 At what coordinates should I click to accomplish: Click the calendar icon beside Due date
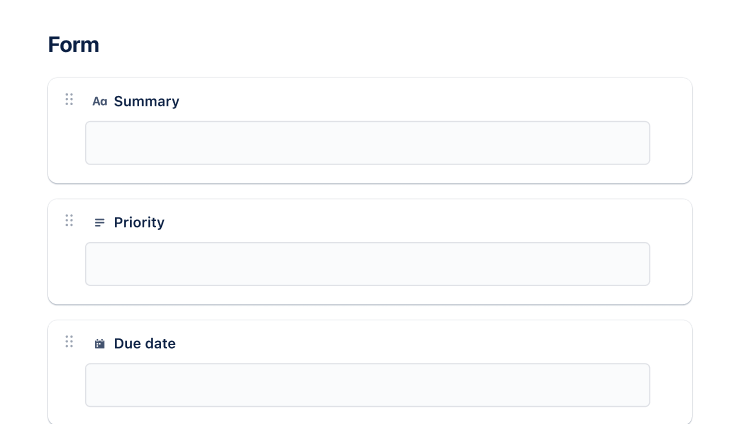(99, 344)
